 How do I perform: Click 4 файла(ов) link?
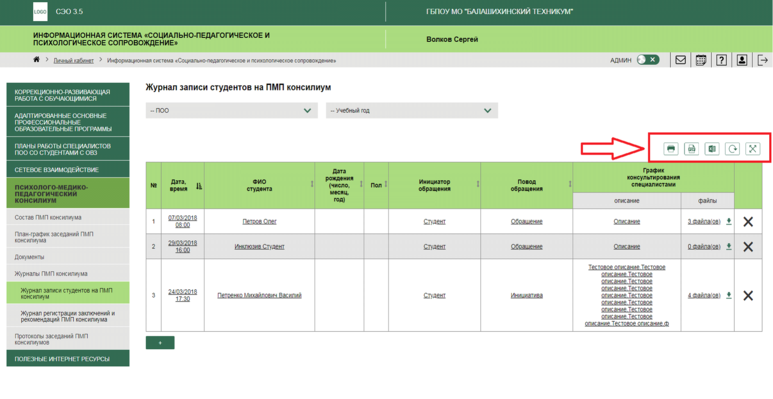704,295
